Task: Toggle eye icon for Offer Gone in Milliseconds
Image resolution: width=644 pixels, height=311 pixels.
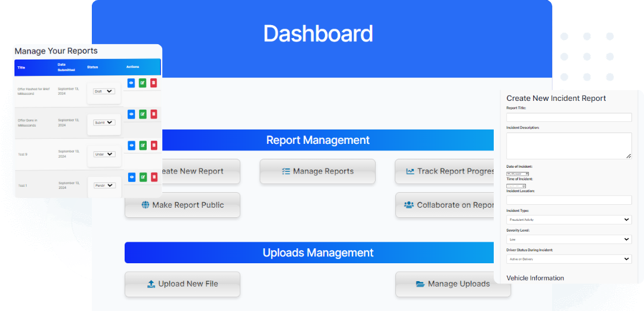Action: pyautogui.click(x=131, y=113)
